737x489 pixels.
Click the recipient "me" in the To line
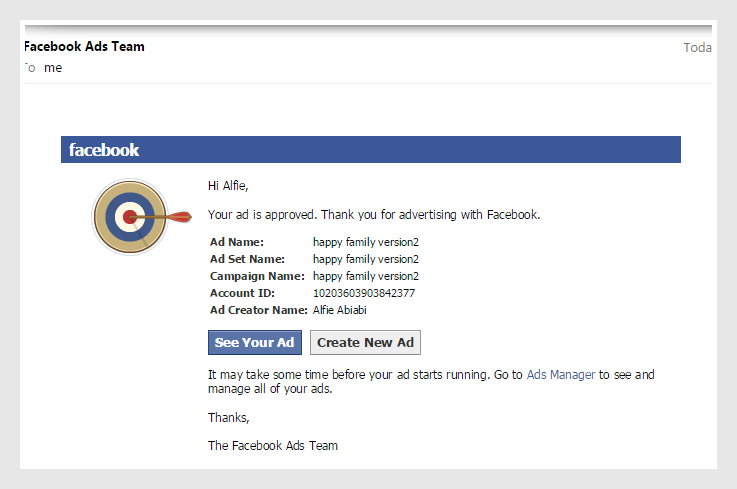click(53, 68)
